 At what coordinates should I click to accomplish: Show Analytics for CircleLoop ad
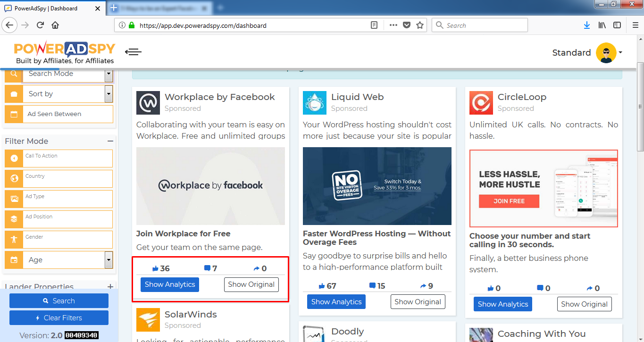click(503, 304)
